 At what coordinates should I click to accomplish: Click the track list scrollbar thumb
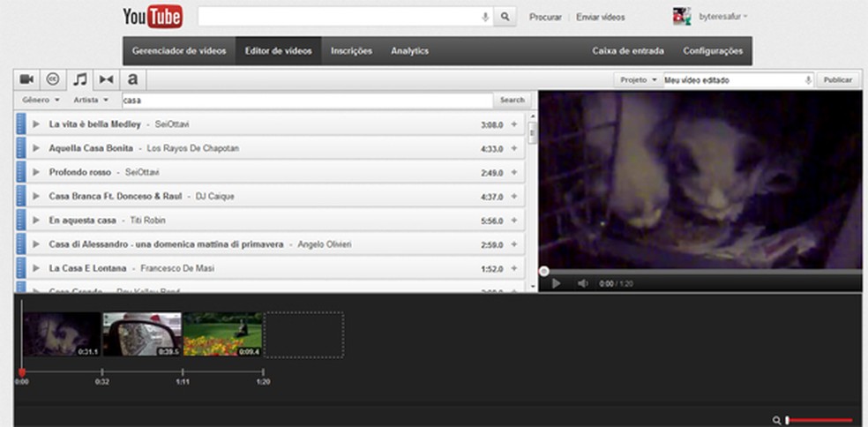click(x=533, y=133)
